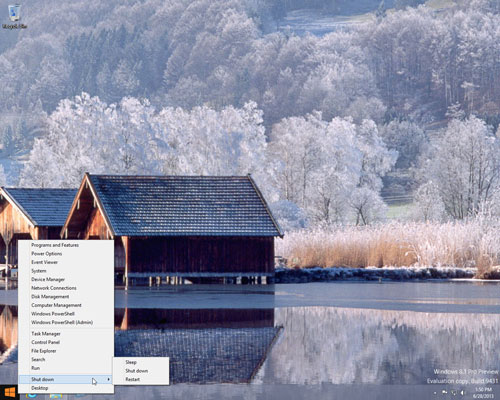Choose File Explorer menu entry

click(x=66, y=351)
